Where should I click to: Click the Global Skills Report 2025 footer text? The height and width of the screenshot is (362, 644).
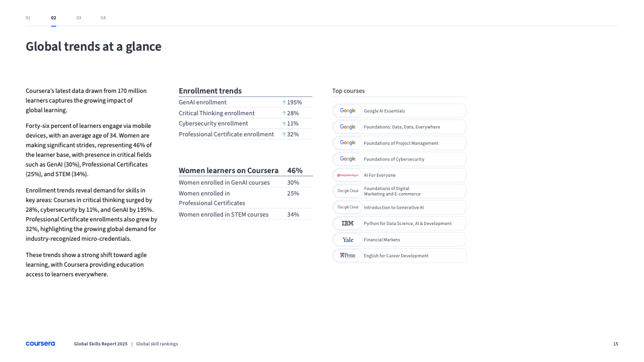click(x=101, y=344)
